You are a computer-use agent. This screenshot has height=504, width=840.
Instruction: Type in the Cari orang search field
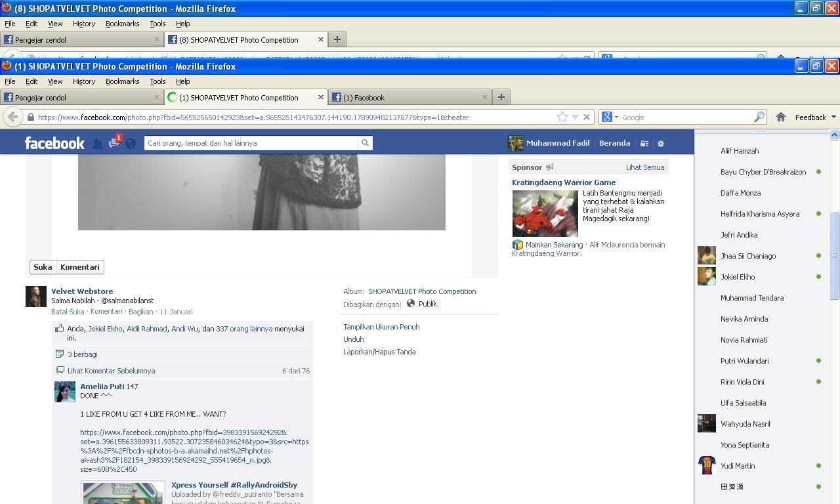click(251, 143)
